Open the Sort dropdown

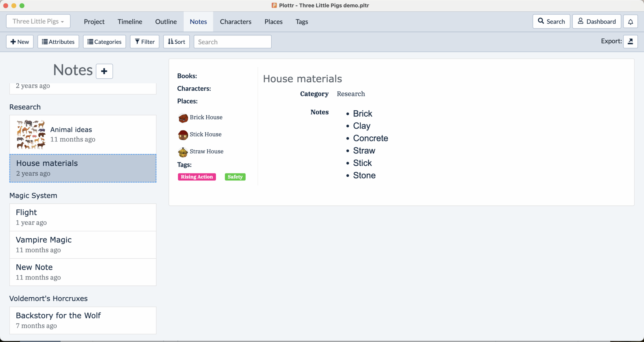click(176, 41)
